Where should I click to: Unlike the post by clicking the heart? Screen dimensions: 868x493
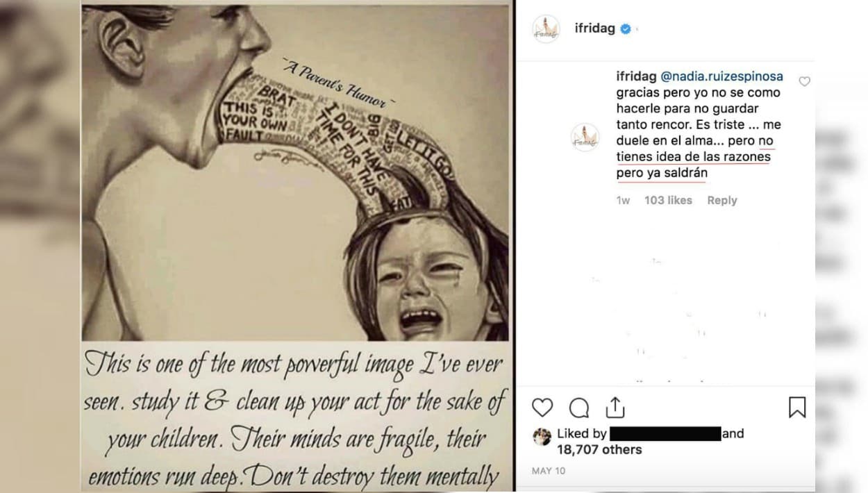542,408
